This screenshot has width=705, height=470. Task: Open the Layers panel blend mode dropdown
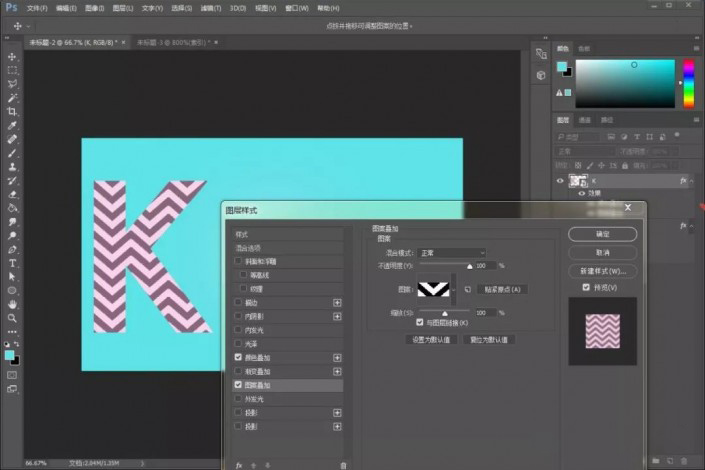click(585, 152)
